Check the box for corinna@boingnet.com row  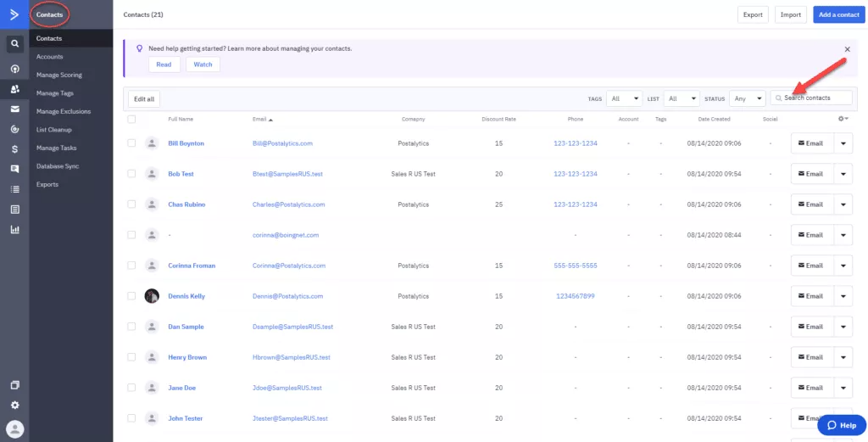[x=131, y=234]
